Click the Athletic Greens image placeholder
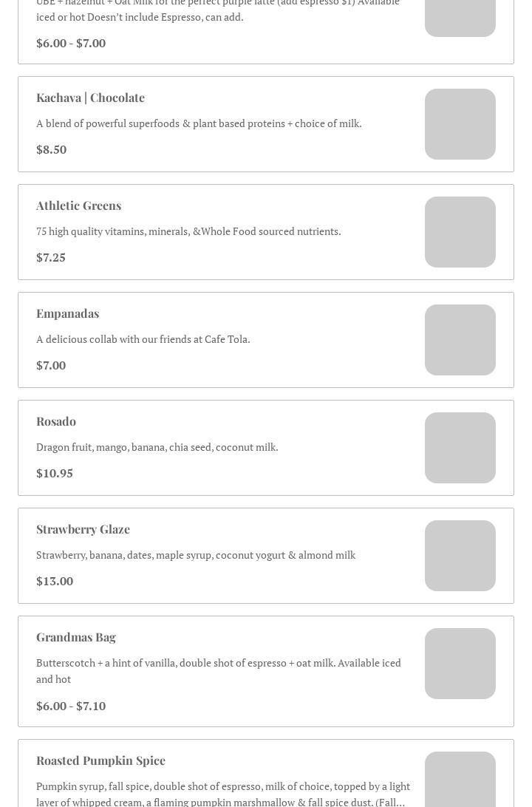Viewport: 532px width, 807px height. click(460, 232)
